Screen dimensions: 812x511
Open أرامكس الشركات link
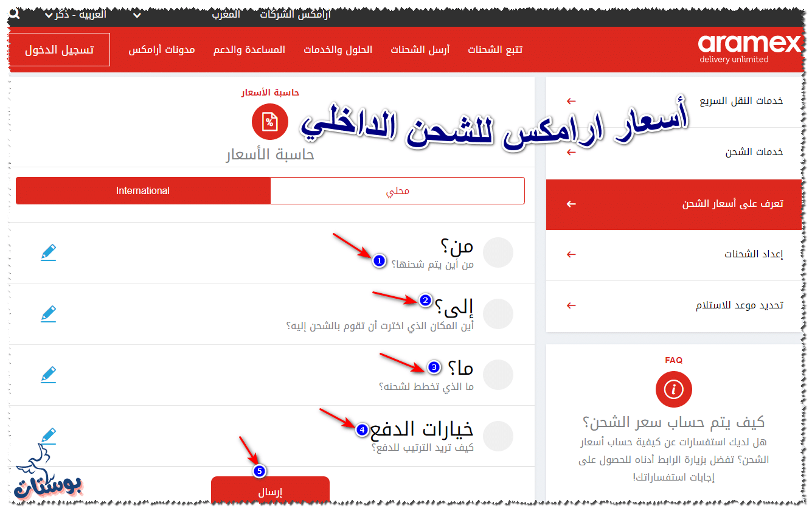[296, 14]
